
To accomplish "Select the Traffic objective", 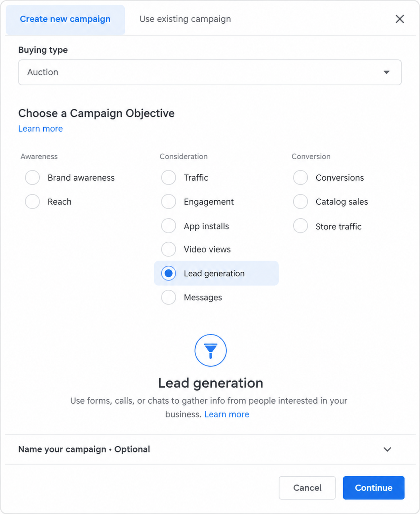I will click(x=169, y=178).
